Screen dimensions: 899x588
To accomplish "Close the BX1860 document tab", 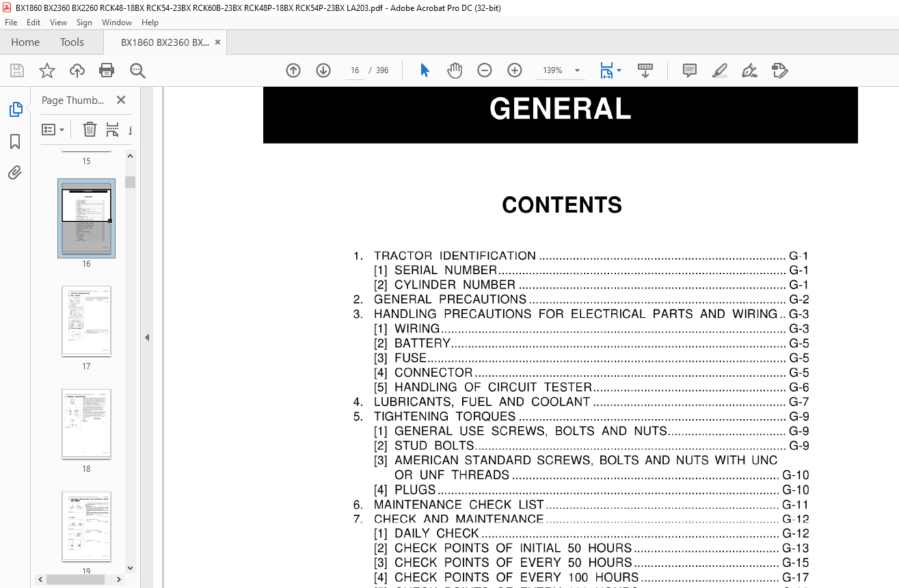I will 217,42.
